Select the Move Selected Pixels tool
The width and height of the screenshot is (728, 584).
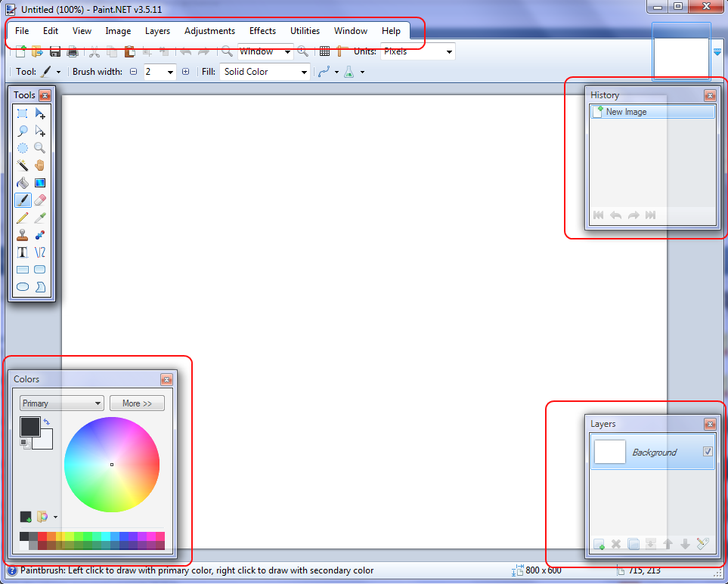[40, 113]
